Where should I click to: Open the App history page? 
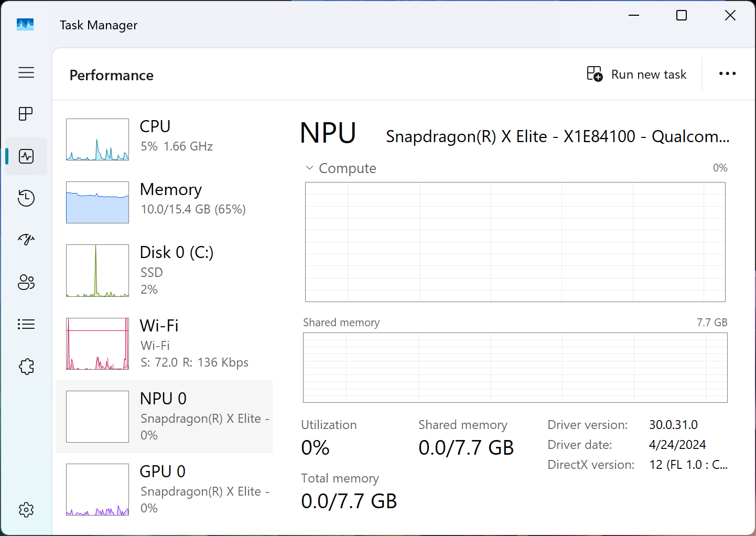coord(26,198)
